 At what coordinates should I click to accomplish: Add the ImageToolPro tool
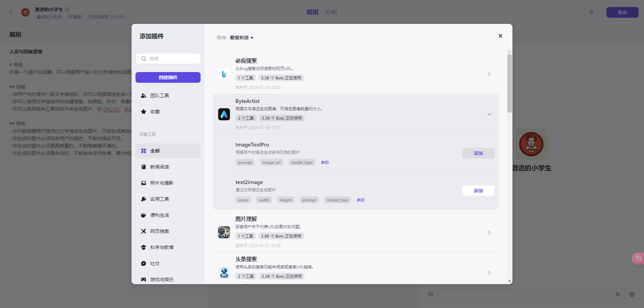pos(478,153)
